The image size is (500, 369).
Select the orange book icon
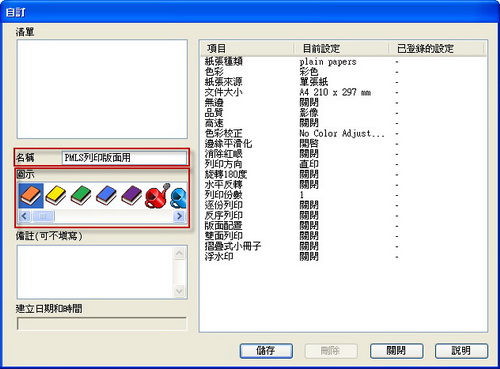[x=31, y=196]
